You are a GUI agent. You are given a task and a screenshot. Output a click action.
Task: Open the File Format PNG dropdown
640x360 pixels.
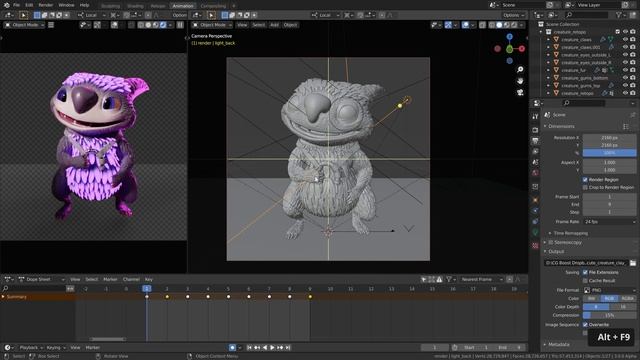point(609,290)
